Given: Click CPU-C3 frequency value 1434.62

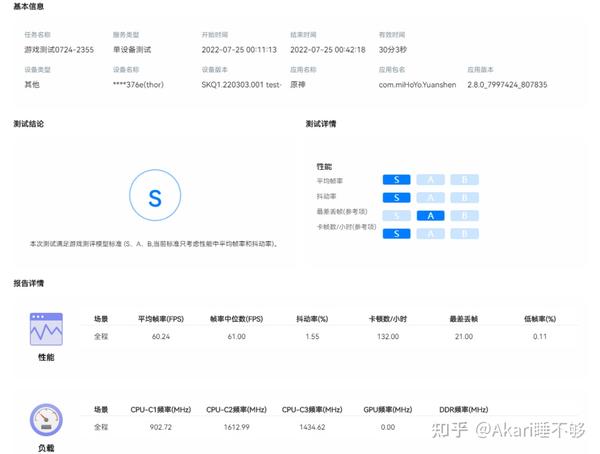Looking at the screenshot, I should [312, 427].
